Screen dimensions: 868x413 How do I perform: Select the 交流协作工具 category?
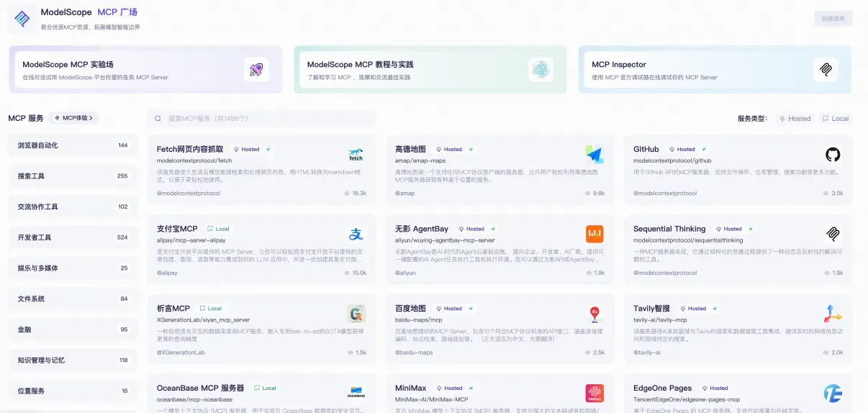point(73,206)
